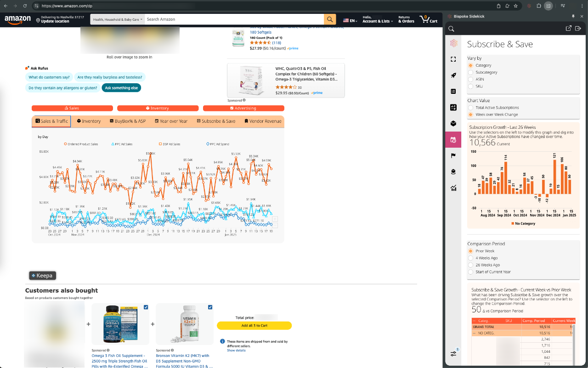The width and height of the screenshot is (588, 368).
Task: Open the Returns & Orders link
Action: tap(406, 19)
